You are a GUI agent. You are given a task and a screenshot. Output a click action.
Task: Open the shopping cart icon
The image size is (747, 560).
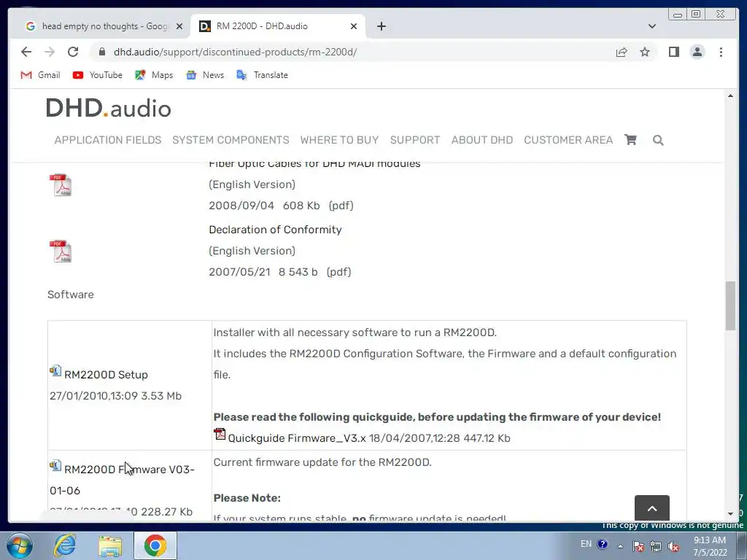coord(630,139)
